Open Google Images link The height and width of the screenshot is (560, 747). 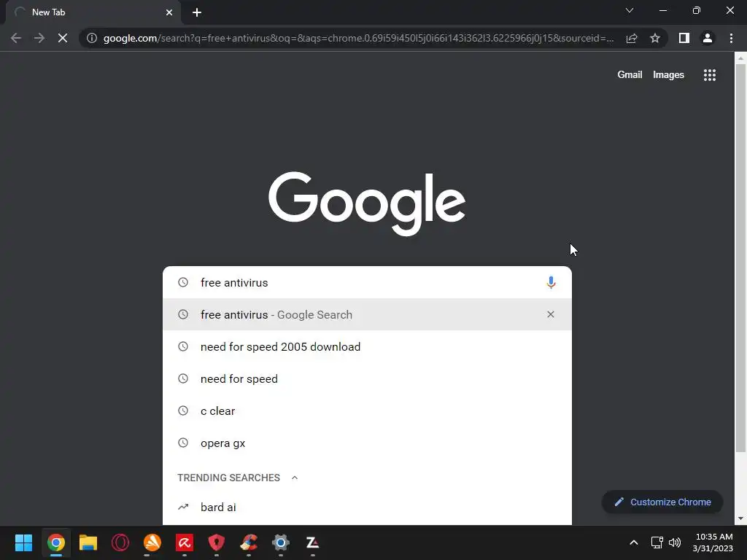click(x=668, y=75)
